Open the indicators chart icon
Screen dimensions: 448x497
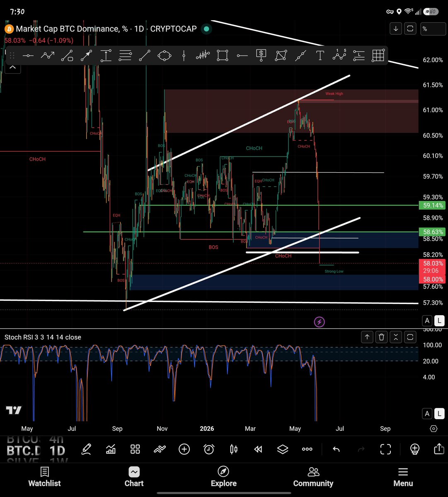point(111,449)
